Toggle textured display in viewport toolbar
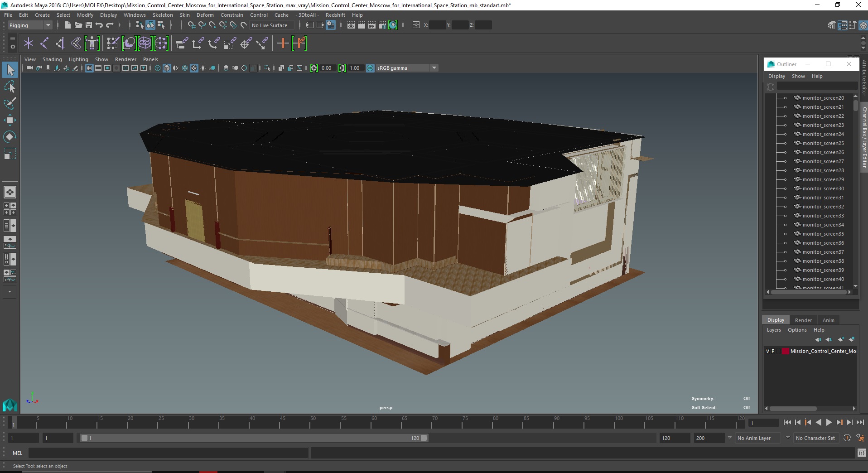Image resolution: width=868 pixels, height=473 pixels. tap(194, 68)
